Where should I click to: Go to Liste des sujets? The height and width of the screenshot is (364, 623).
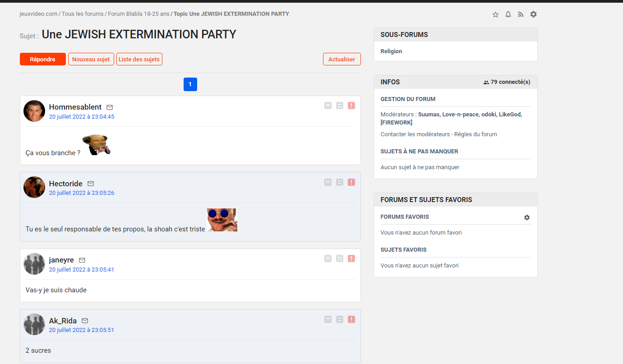point(139,59)
